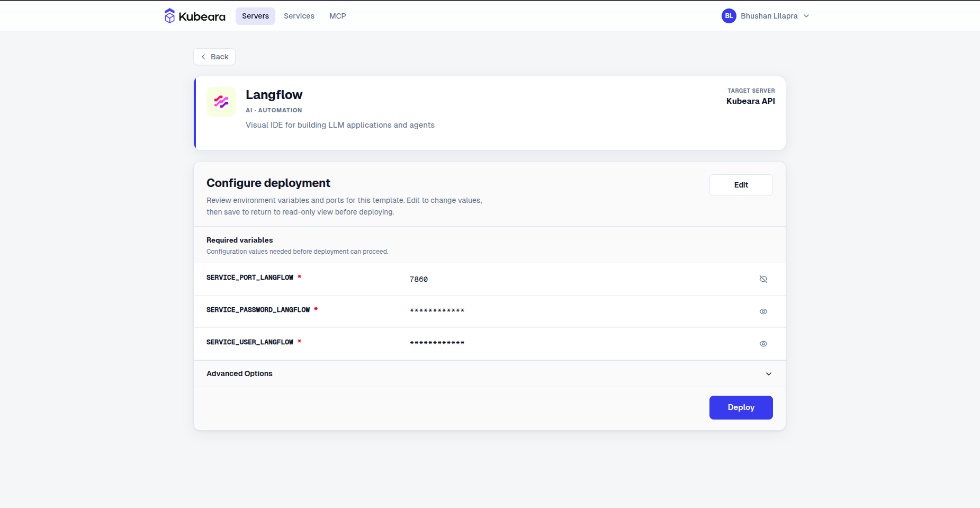Click the Deploy button

tap(741, 407)
